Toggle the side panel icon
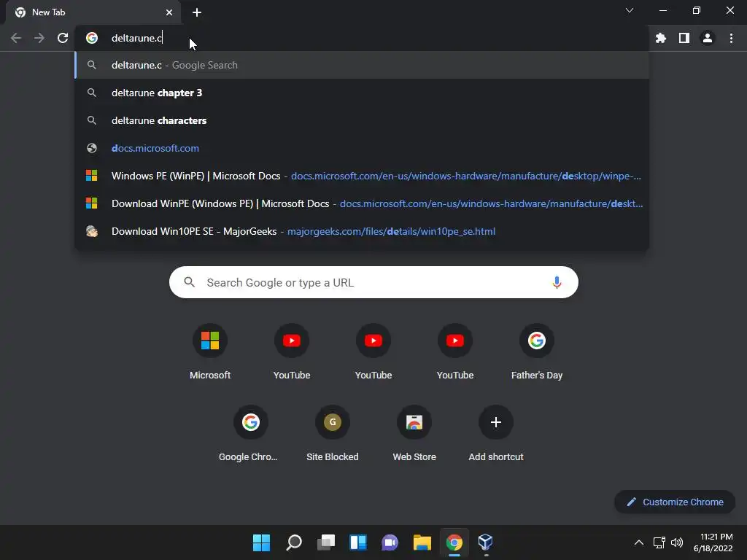Screen dimensions: 747x560 click(684, 38)
